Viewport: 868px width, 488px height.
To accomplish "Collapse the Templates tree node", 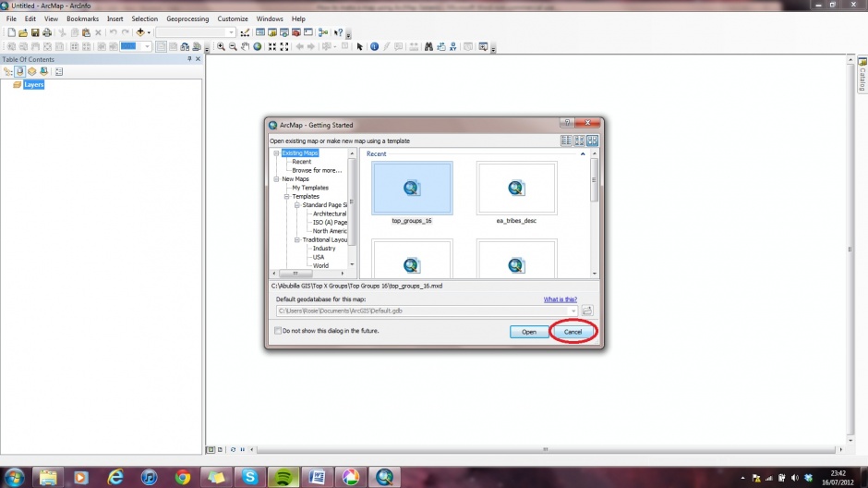I will 287,197.
